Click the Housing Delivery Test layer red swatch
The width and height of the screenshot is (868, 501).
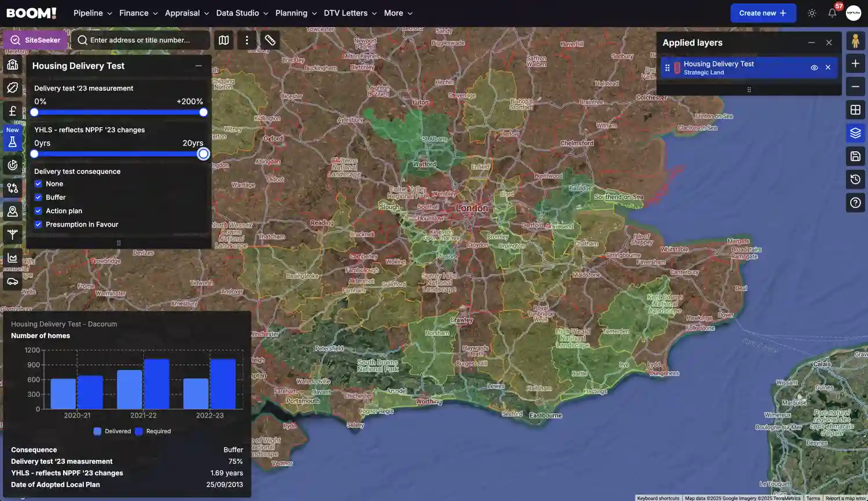676,68
